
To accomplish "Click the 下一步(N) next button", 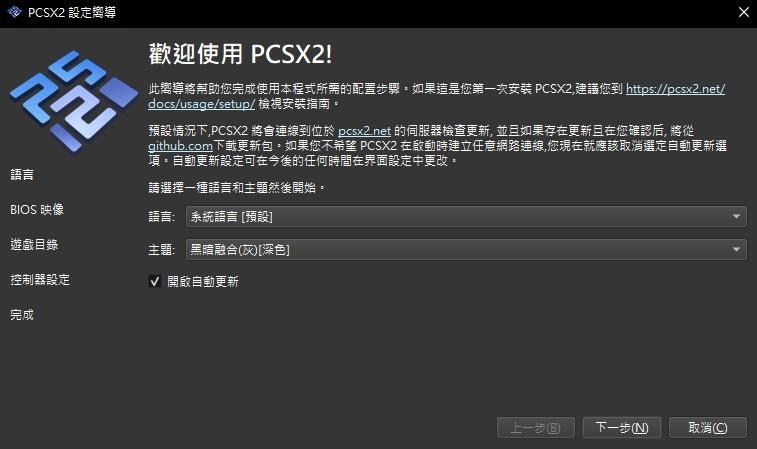I will pos(622,428).
